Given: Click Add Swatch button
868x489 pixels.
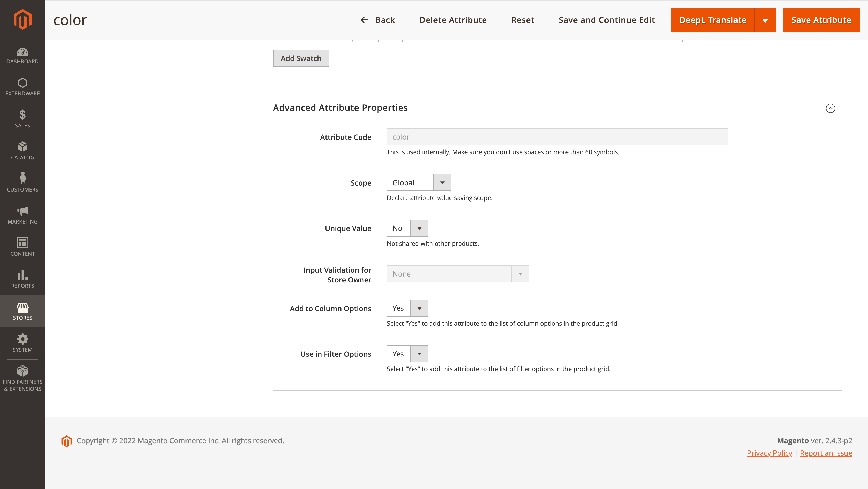Looking at the screenshot, I should [x=301, y=58].
